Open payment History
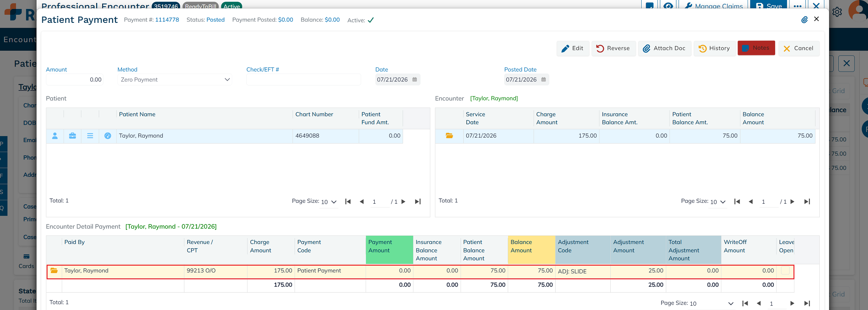868x310 pixels. 714,48
